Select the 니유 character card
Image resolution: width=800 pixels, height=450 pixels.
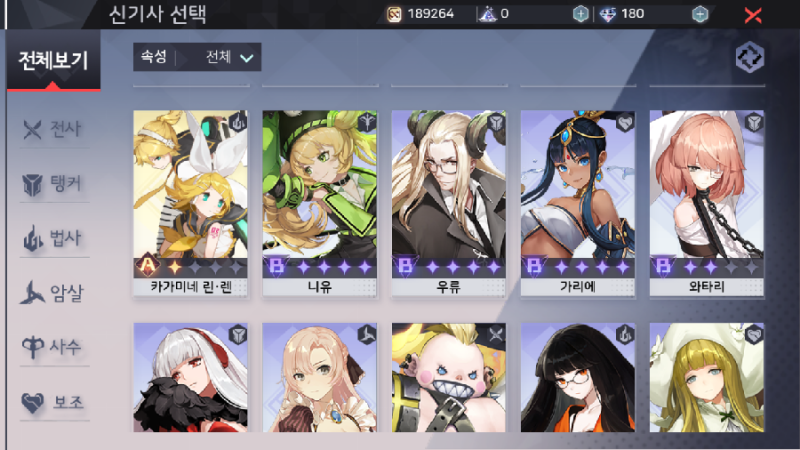[x=319, y=203]
